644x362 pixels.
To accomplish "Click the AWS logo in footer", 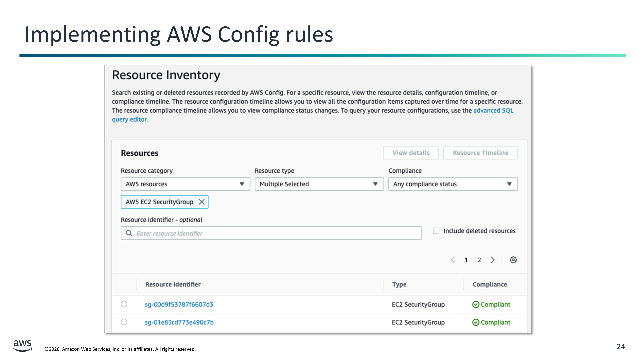I will pos(23,346).
